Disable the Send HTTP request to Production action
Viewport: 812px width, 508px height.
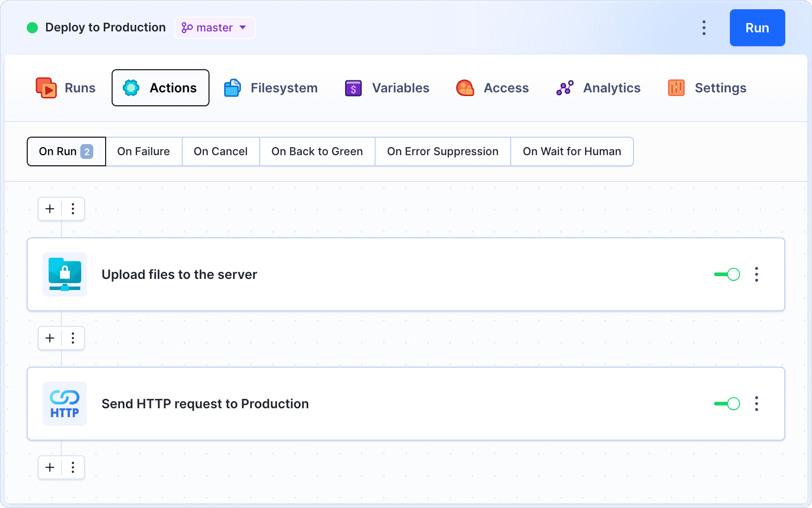click(x=727, y=404)
